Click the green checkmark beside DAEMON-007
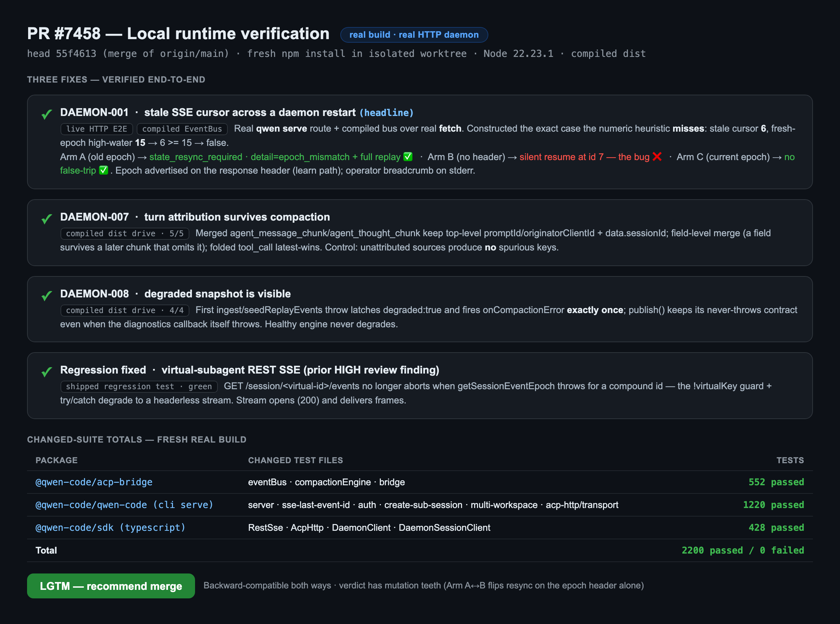 47,219
